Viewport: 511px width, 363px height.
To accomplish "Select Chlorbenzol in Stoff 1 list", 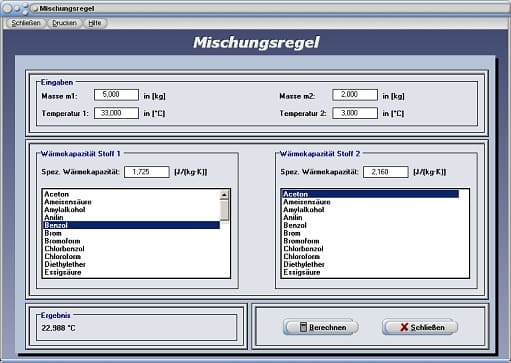I will point(132,249).
